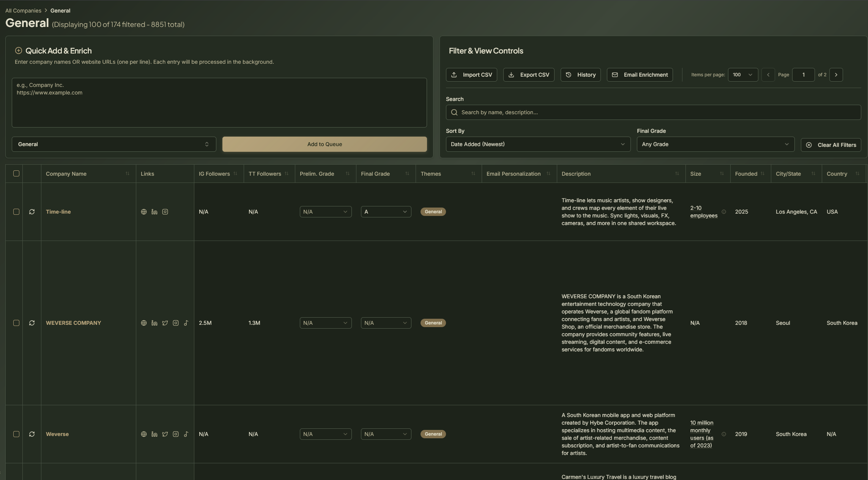The image size is (868, 480).
Task: Open Time-line Final Grade A dropdown
Action: point(386,212)
